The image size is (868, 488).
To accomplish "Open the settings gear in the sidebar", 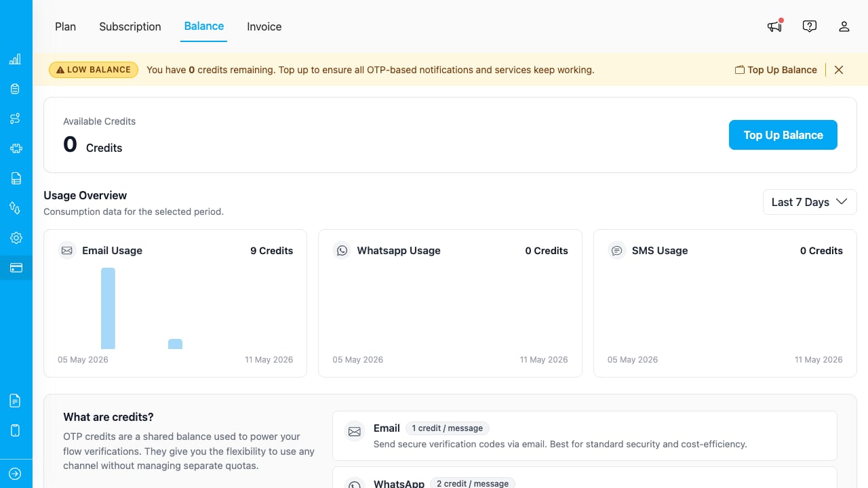I will click(16, 238).
